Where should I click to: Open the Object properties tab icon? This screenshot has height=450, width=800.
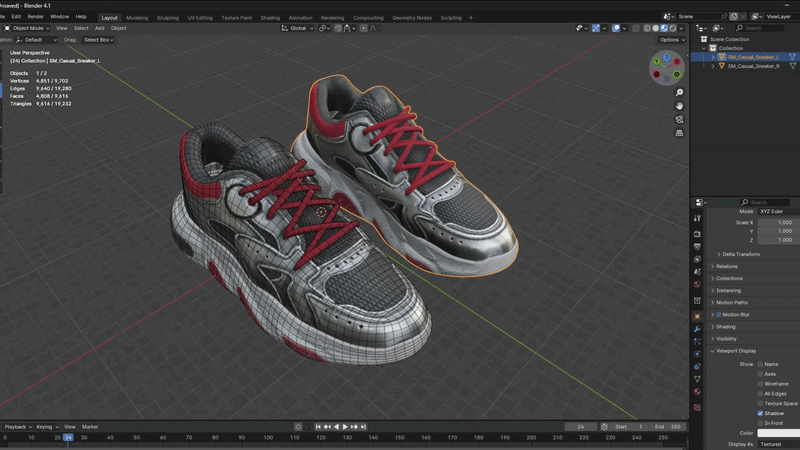click(x=697, y=316)
